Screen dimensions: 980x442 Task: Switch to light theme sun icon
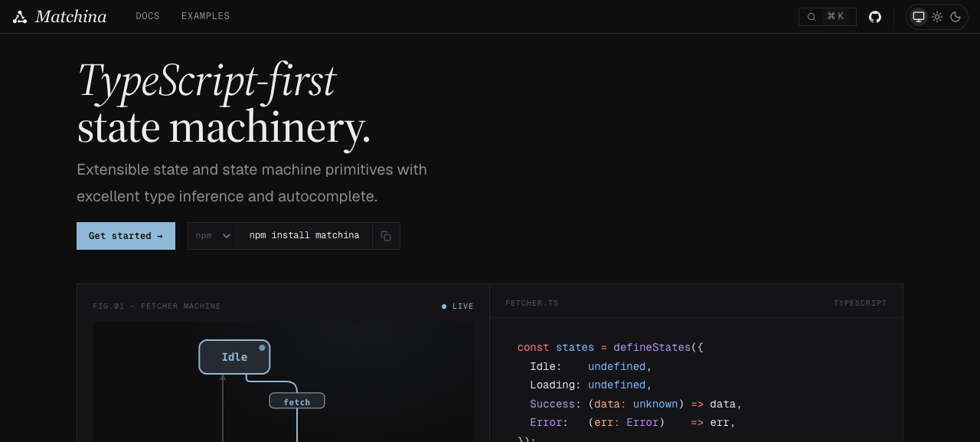(937, 17)
